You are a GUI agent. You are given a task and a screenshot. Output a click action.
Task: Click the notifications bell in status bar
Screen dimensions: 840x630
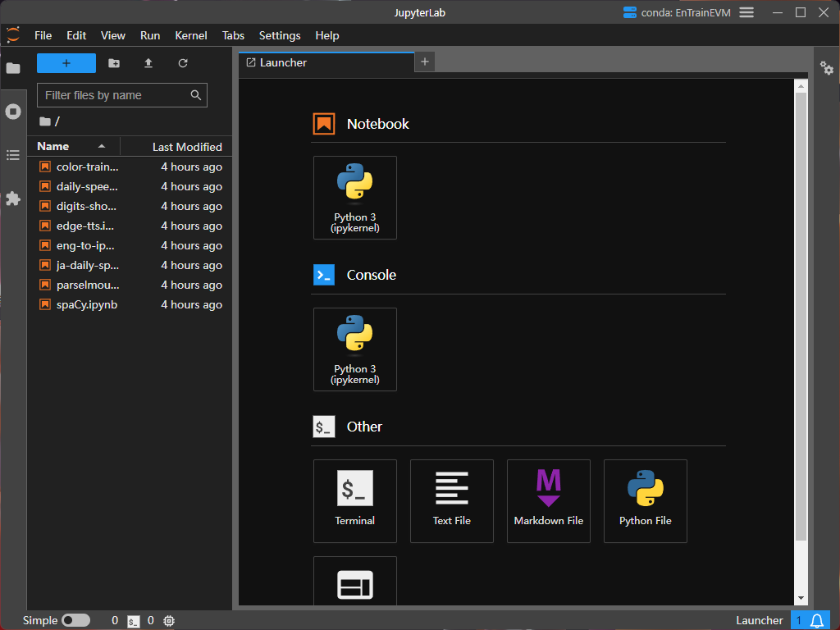(x=817, y=620)
